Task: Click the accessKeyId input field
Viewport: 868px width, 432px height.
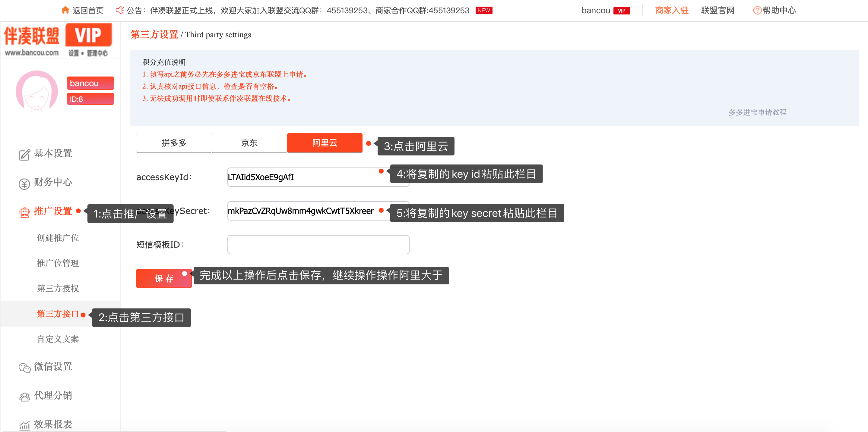Action: [x=318, y=177]
